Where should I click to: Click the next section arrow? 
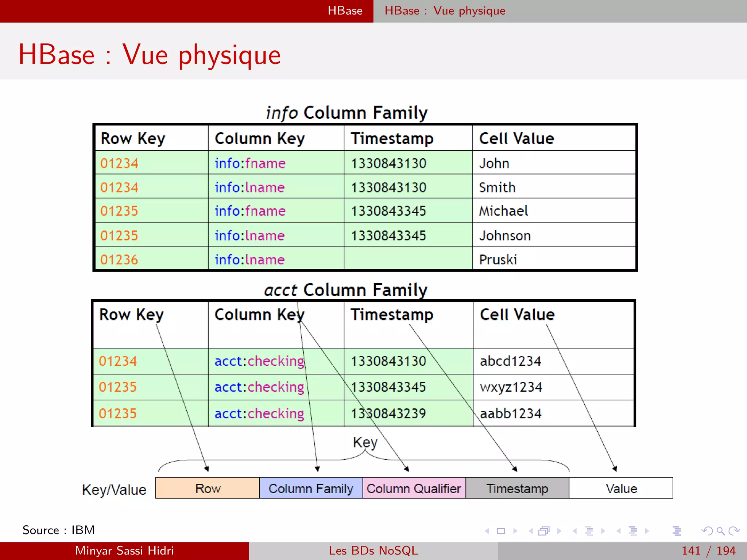coord(647,531)
